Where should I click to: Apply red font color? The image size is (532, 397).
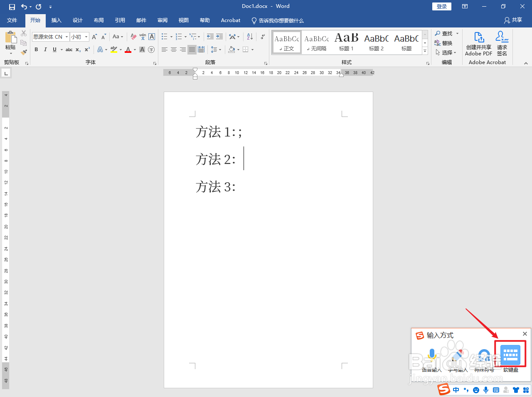(128, 50)
